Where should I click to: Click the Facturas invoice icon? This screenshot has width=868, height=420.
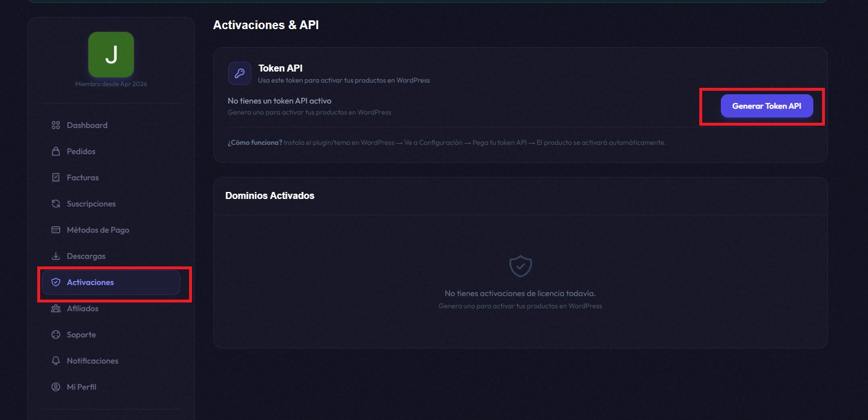pyautogui.click(x=56, y=177)
